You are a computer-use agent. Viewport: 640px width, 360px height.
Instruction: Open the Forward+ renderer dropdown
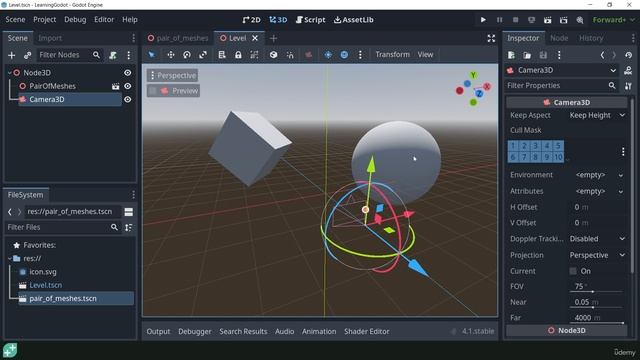click(x=614, y=20)
